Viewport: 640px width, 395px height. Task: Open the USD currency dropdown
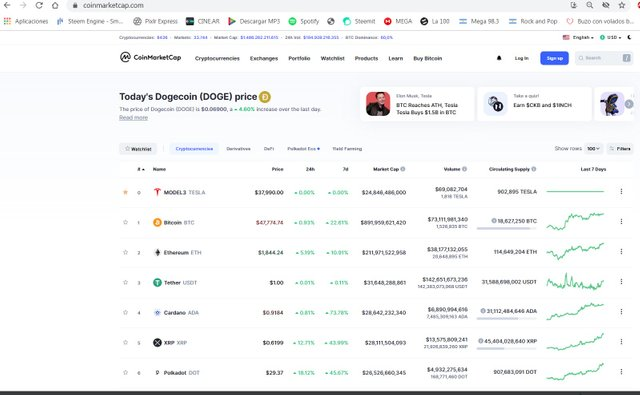tap(611, 37)
